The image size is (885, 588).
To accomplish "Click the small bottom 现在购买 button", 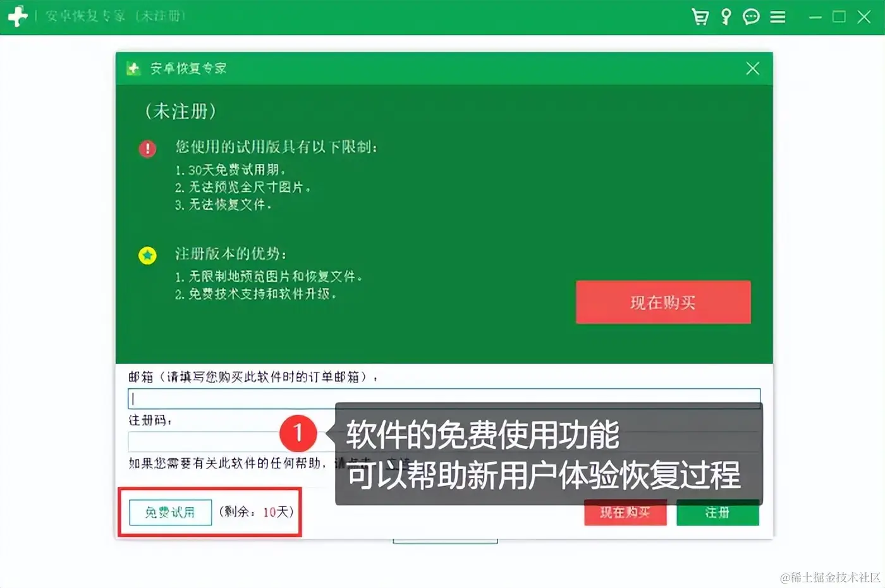I will click(625, 513).
